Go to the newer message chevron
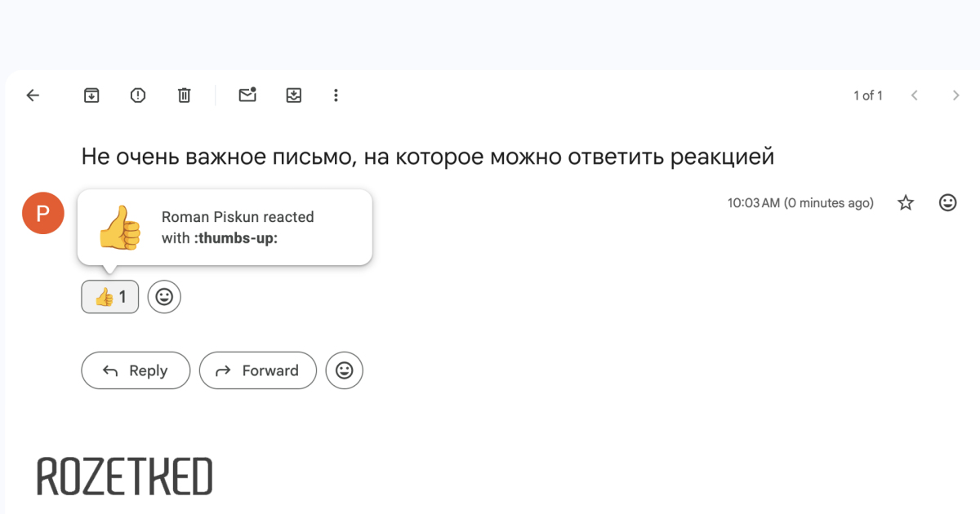The height and width of the screenshot is (514, 980). [x=915, y=95]
